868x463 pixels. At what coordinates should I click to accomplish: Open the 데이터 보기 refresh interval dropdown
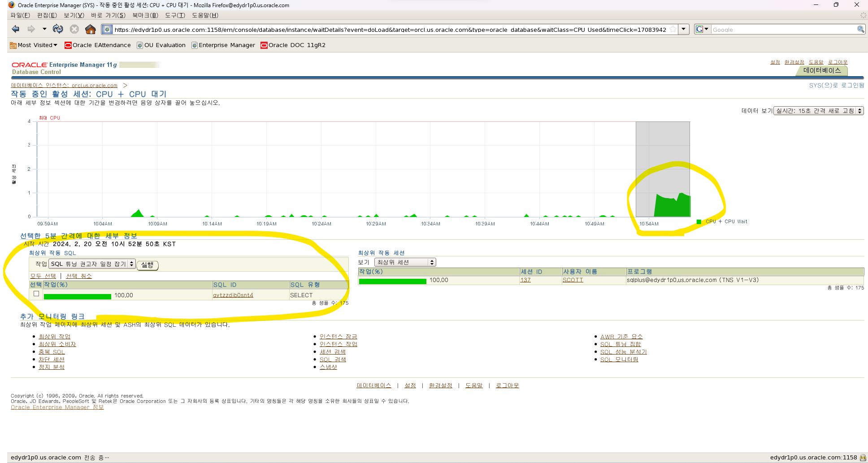pos(819,111)
